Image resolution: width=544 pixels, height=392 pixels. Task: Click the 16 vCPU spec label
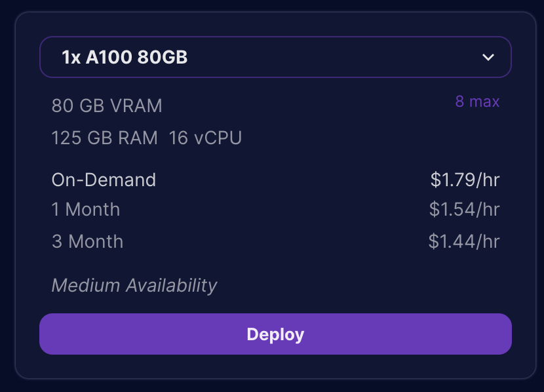point(204,138)
